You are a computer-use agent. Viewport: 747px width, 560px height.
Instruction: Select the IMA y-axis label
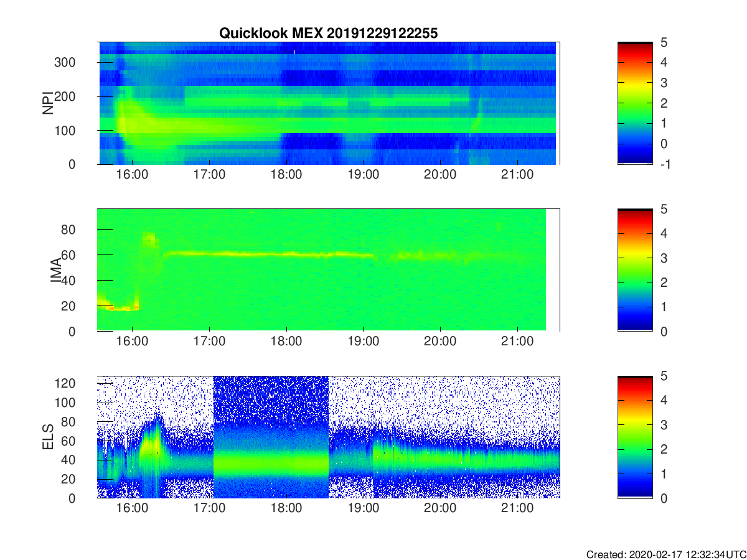(55, 270)
